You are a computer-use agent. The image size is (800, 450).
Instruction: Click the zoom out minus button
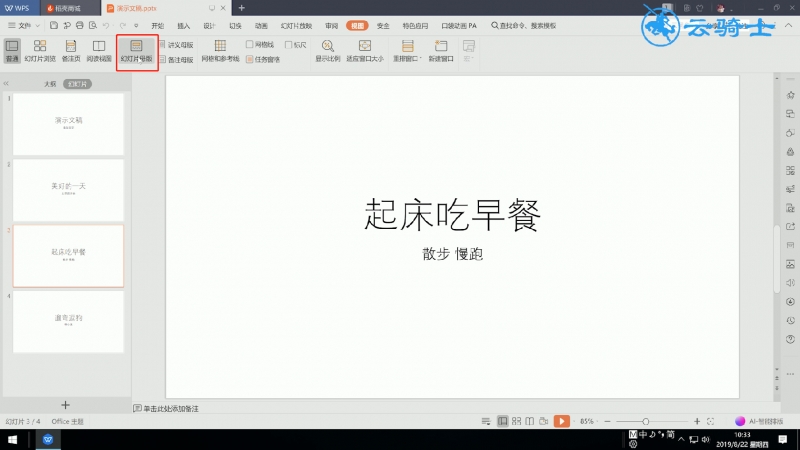(608, 421)
